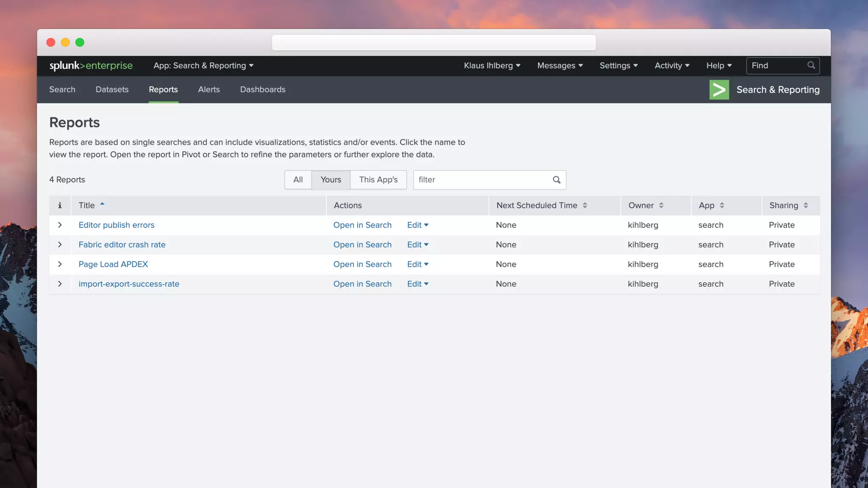Select the This App's filter toggle
The width and height of the screenshot is (868, 488).
pos(378,180)
